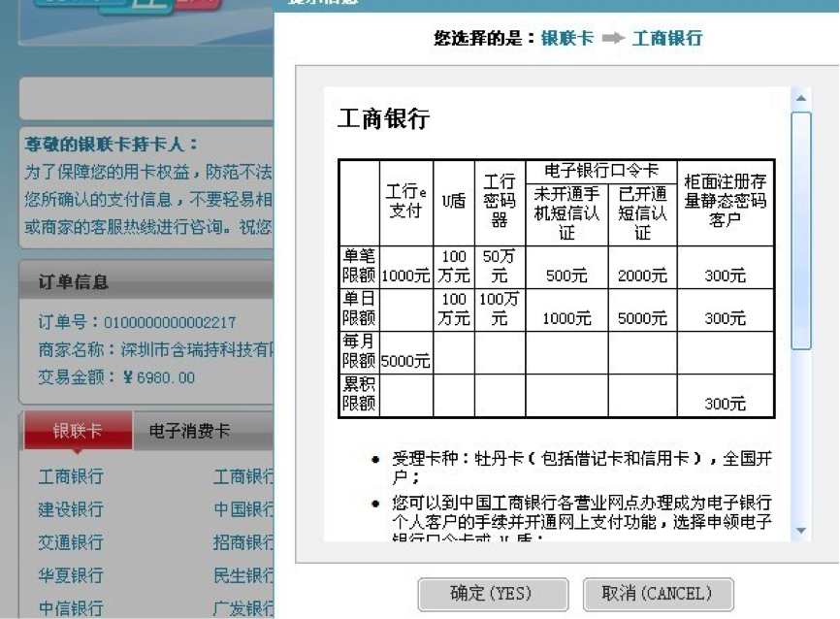The width and height of the screenshot is (840, 619).
Task: Click 50万元 cell under 工行密码器
Action: pos(500,267)
